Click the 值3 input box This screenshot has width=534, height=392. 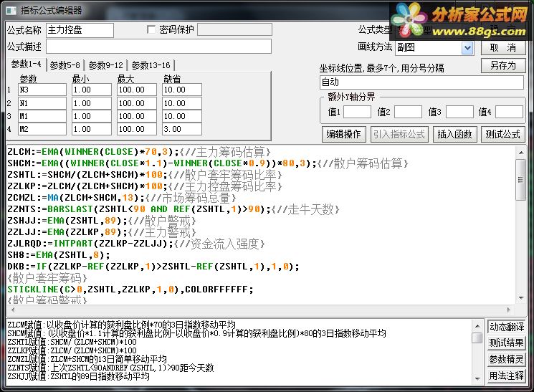pos(459,112)
